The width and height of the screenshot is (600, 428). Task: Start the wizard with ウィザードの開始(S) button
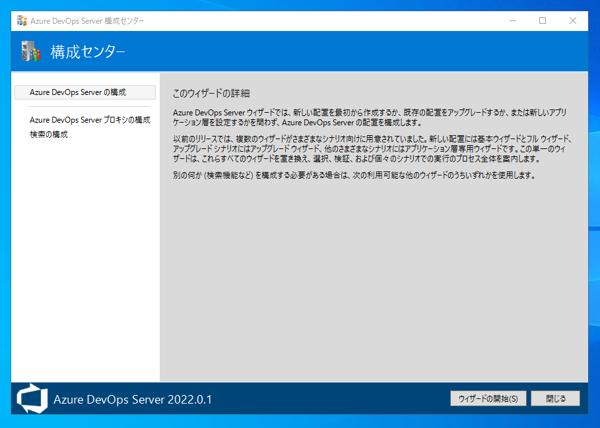click(x=488, y=399)
